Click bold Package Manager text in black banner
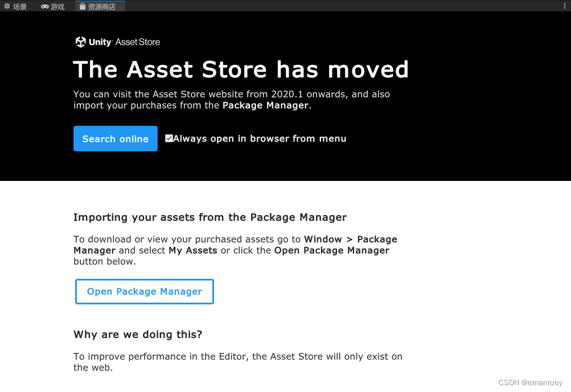Viewport: 571px width, 392px height. (x=266, y=105)
